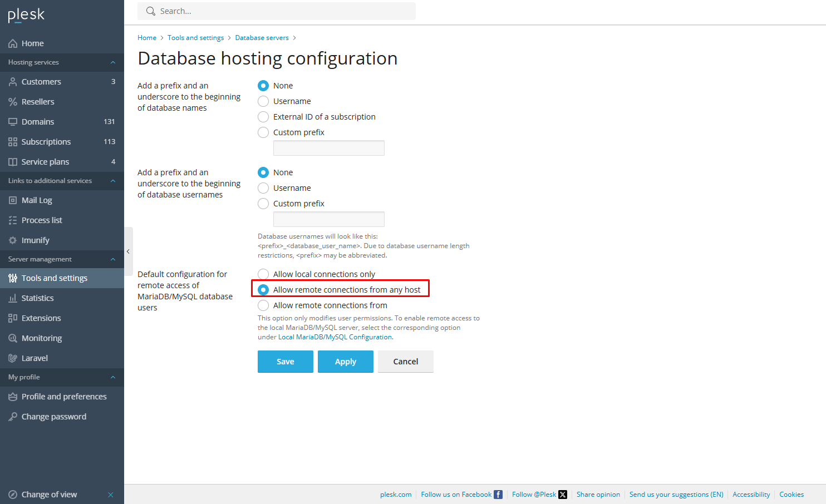
Task: Open Customers from the sidebar icon
Action: point(13,82)
